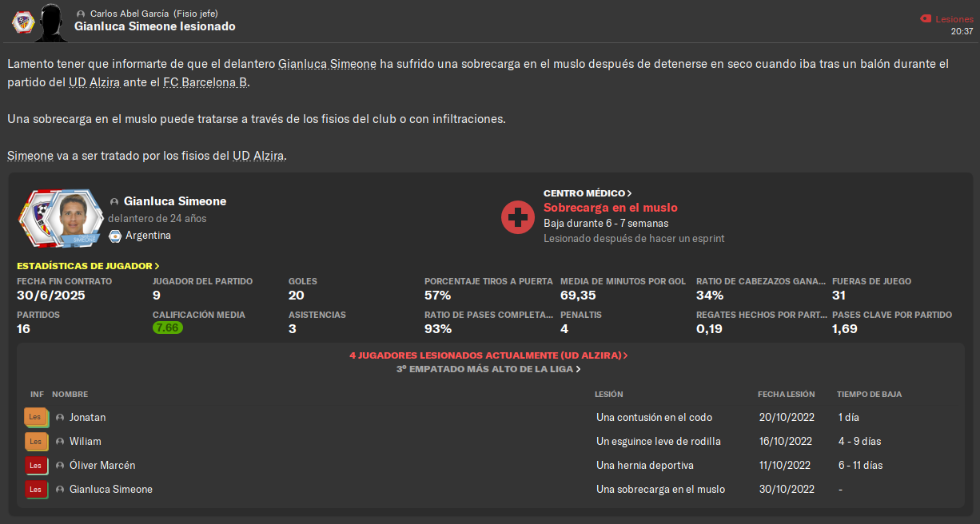This screenshot has height=524, width=980.
Task: Sort injuries by Fecha lesión column
Action: coord(787,395)
